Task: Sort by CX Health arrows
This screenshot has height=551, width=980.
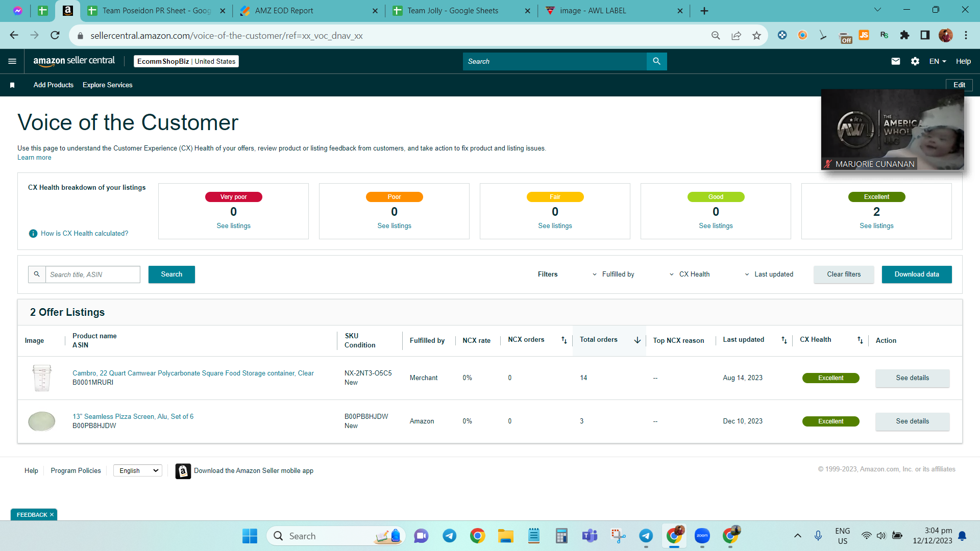Action: (860, 340)
